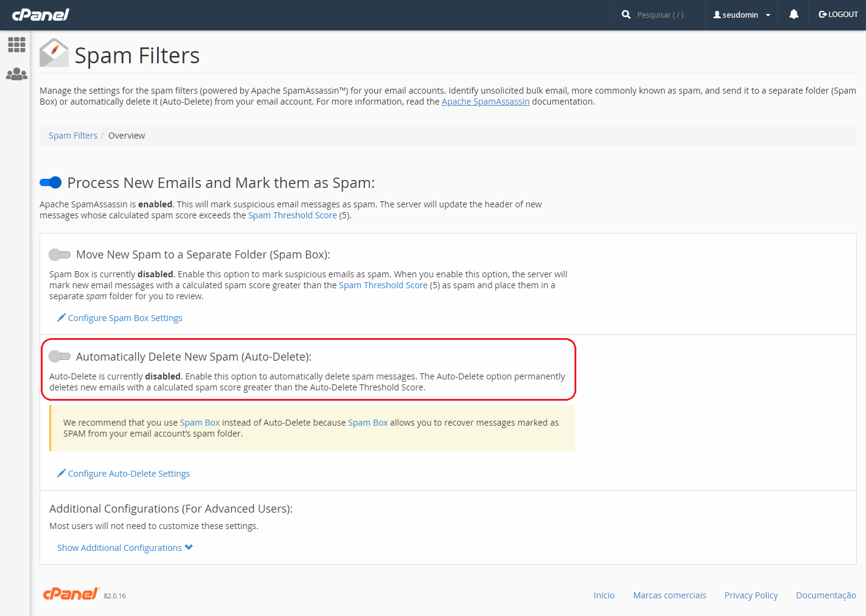The height and width of the screenshot is (616, 866).
Task: Open User Manager icon in sidebar
Action: (x=16, y=74)
